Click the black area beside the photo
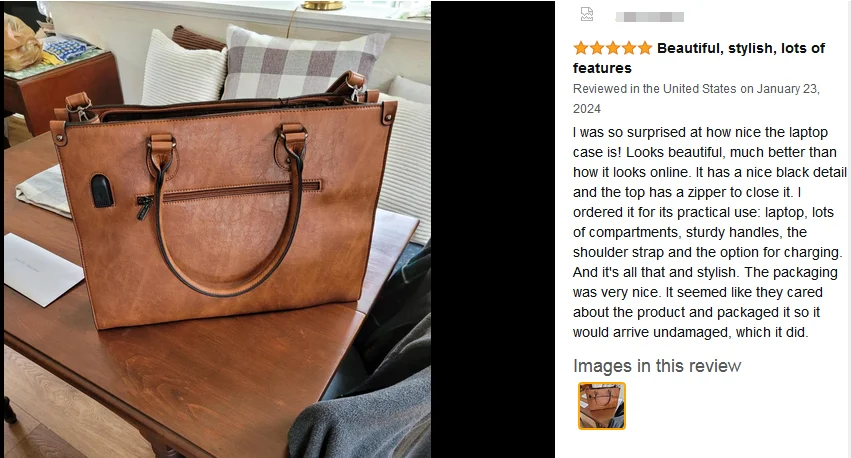Viewport: 851px width, 458px height. 493,229
